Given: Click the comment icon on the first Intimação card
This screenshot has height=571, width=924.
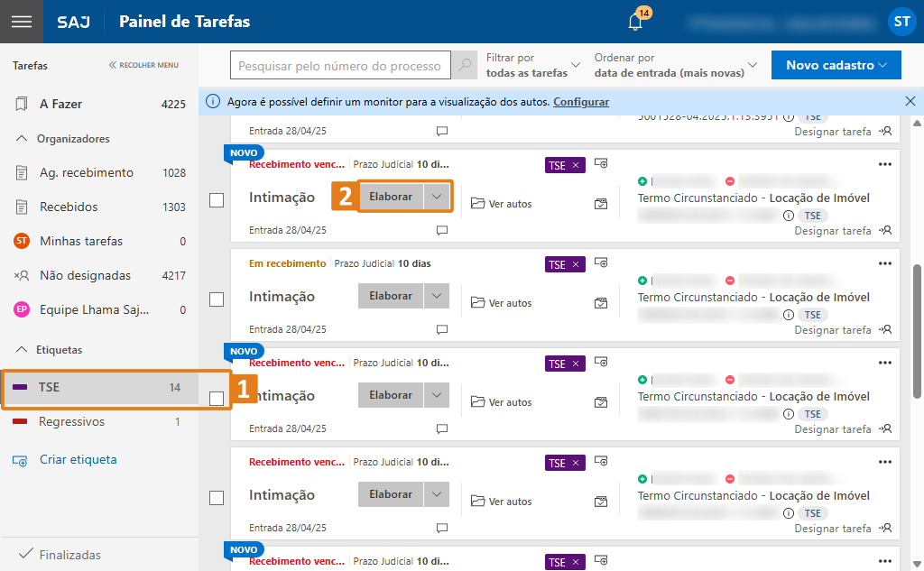Looking at the screenshot, I should tap(442, 230).
